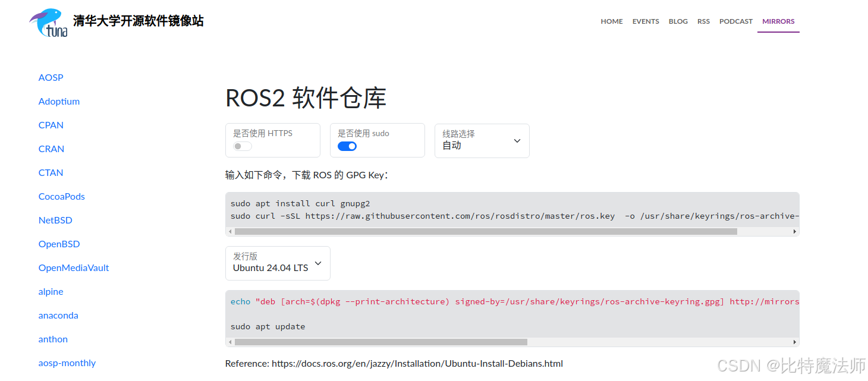Select the MIRRORS tab
Screen dimensions: 868x381
click(778, 21)
